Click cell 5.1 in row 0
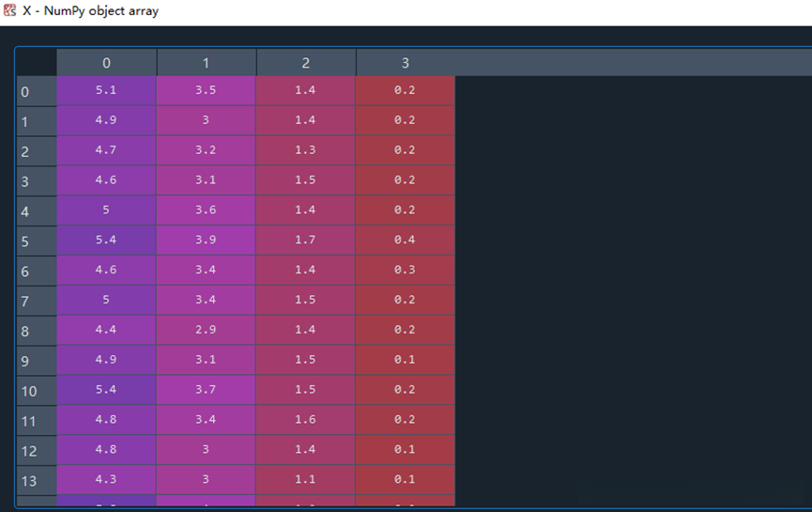The width and height of the screenshot is (812, 512). coord(106,91)
